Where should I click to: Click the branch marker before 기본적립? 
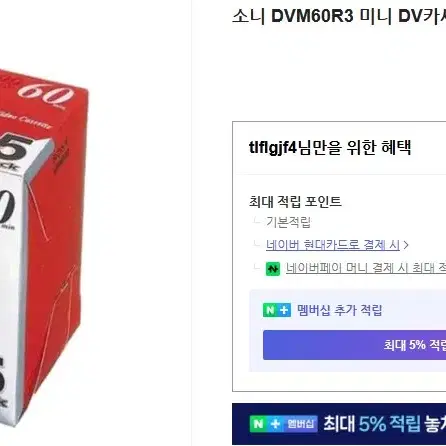tap(257, 220)
